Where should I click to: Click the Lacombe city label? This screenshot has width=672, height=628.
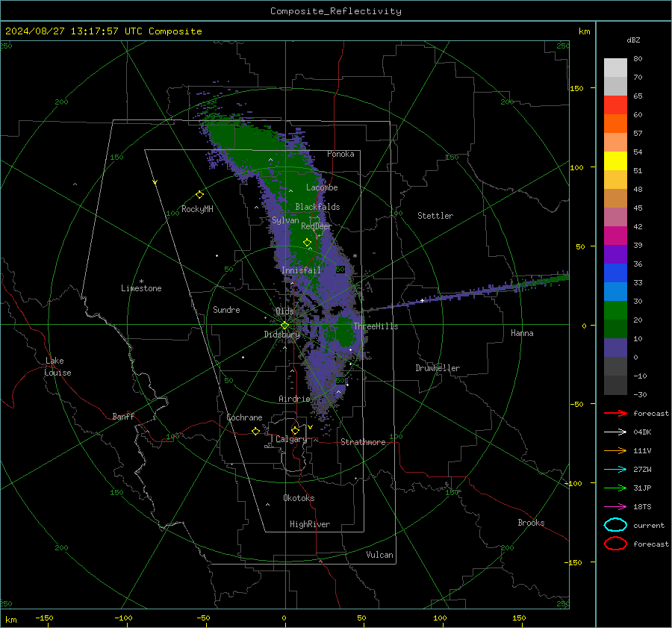(x=322, y=187)
